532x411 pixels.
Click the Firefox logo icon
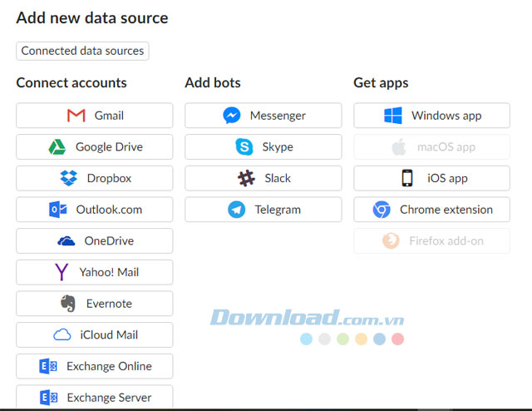pos(391,240)
